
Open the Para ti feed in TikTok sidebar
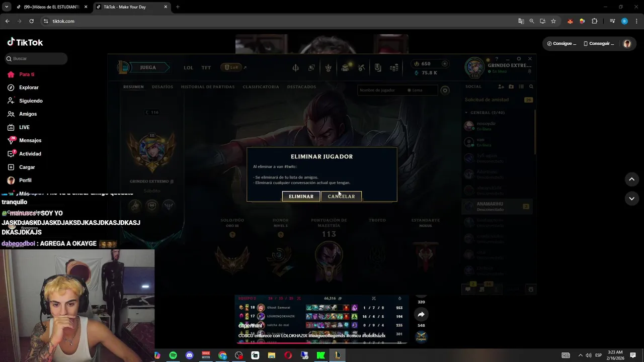coord(21,74)
